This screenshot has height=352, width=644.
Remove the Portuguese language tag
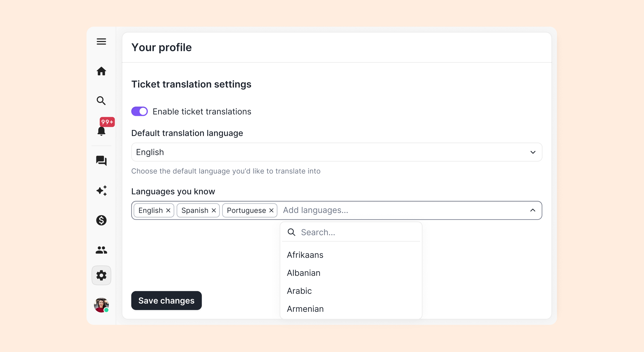[271, 210]
